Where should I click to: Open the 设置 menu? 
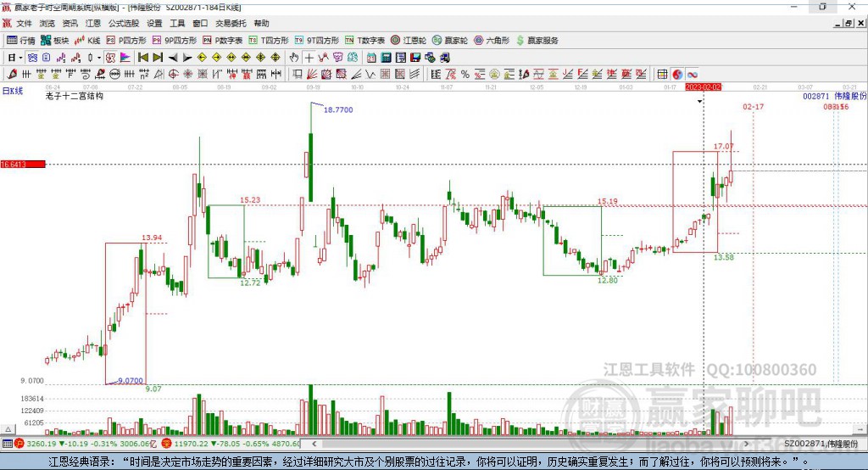pos(154,23)
